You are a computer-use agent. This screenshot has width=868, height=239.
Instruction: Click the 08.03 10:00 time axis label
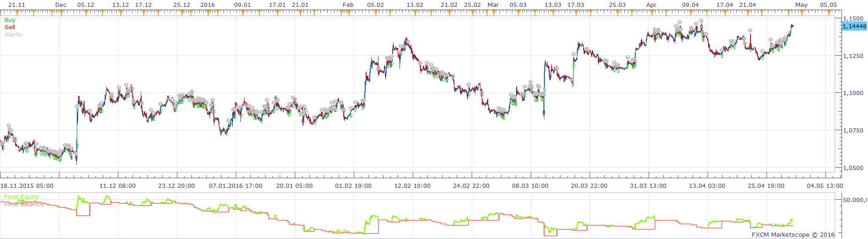[530, 186]
